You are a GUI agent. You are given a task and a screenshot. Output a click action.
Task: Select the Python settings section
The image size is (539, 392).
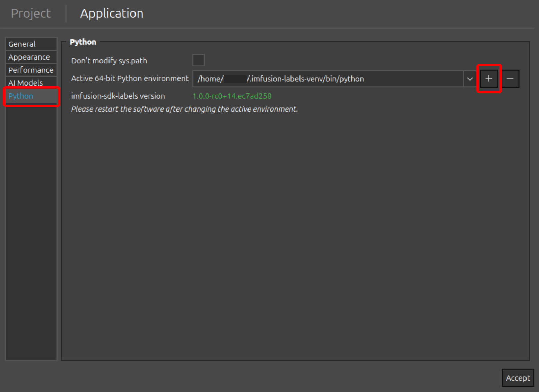31,96
